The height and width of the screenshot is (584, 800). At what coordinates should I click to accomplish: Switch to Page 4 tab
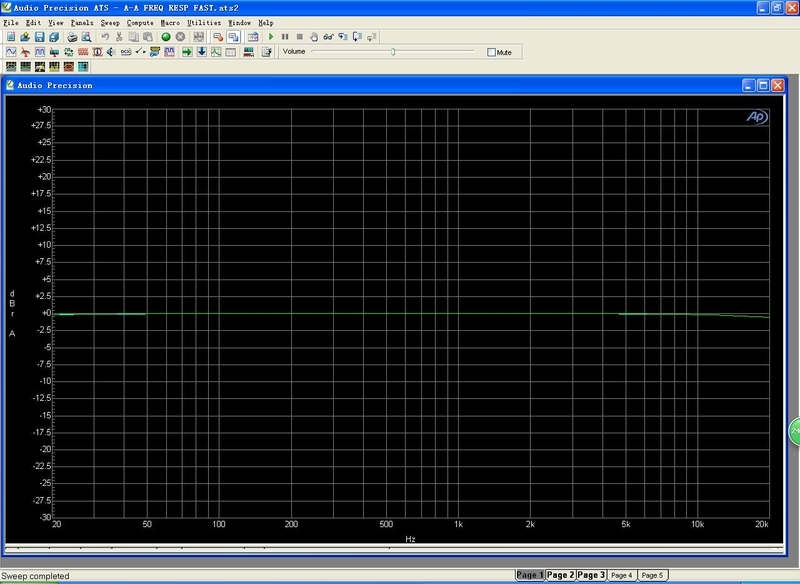[621, 575]
